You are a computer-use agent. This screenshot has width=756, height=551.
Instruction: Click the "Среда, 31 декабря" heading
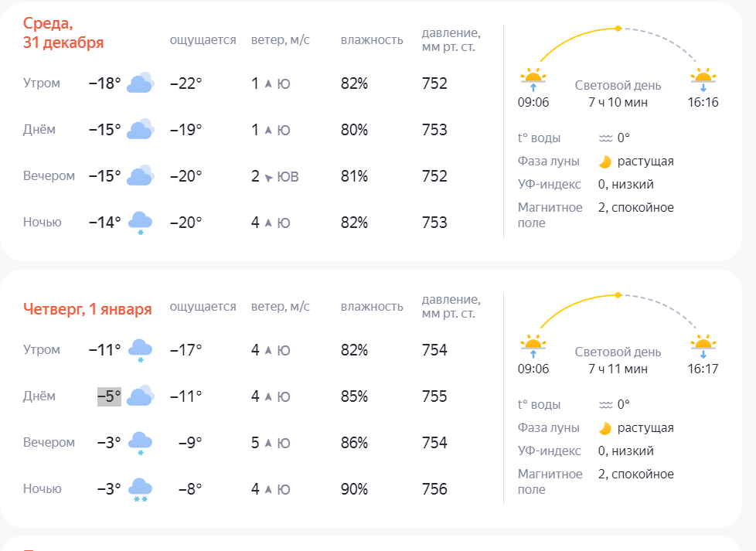tap(63, 33)
